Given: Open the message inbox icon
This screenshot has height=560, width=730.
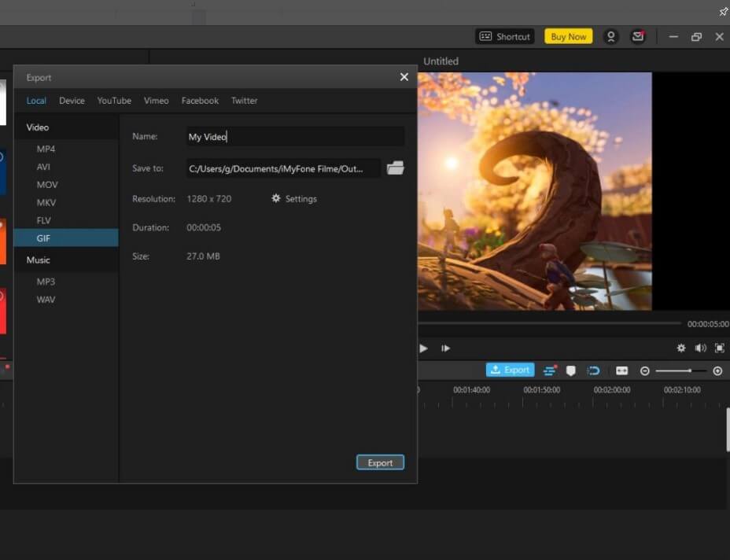Looking at the screenshot, I should click(x=638, y=36).
